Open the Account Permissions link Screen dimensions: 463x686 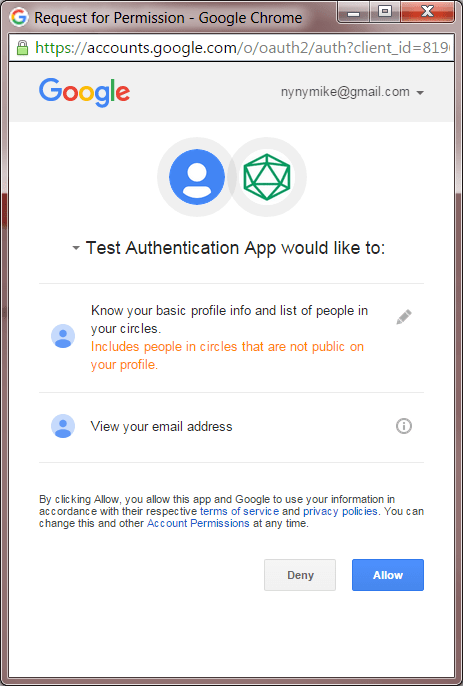coord(198,523)
